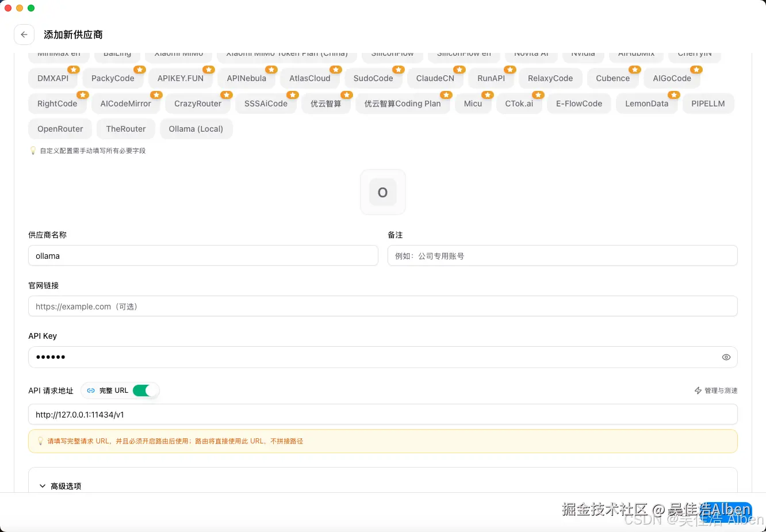This screenshot has width=766, height=532.
Task: Go back using the arrow button
Action: tap(24, 35)
